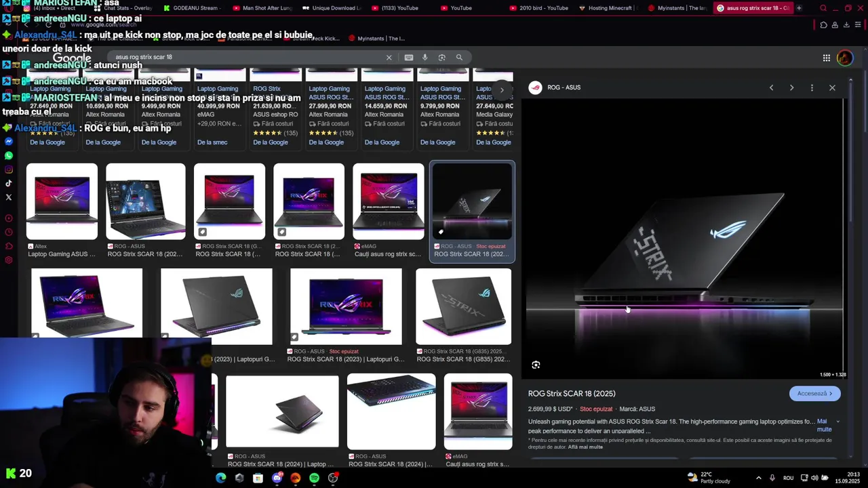
Task: Open the ROU language selector in taskbar
Action: point(788,478)
